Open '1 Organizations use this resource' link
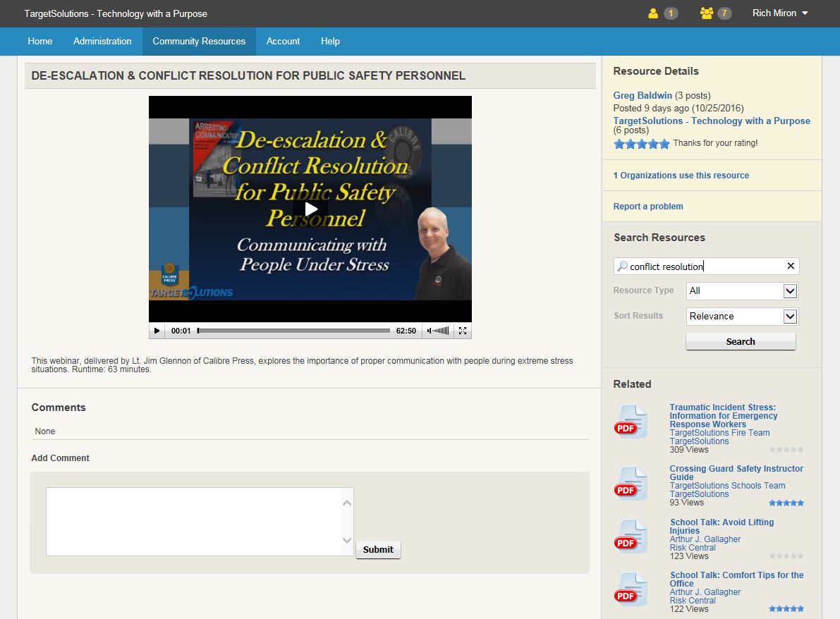840x619 pixels. point(681,175)
